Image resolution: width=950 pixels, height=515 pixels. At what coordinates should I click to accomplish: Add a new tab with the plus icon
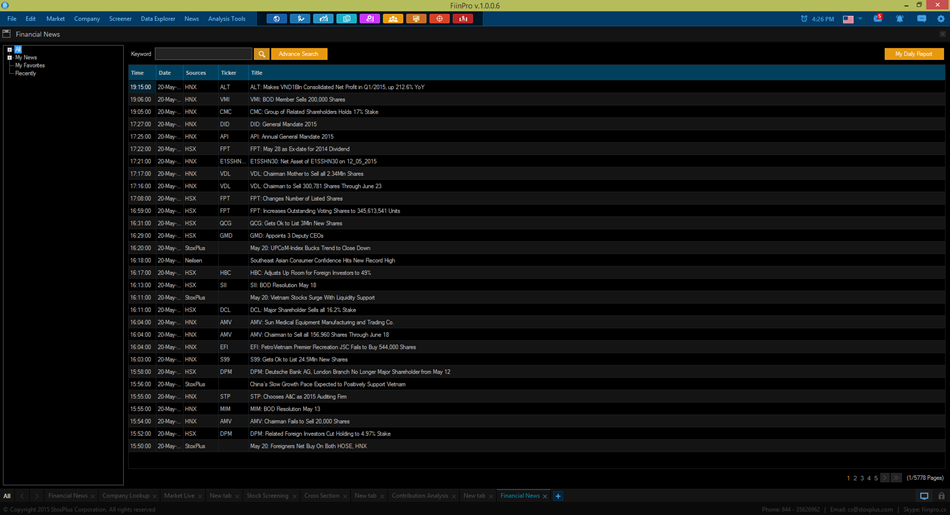[558, 496]
